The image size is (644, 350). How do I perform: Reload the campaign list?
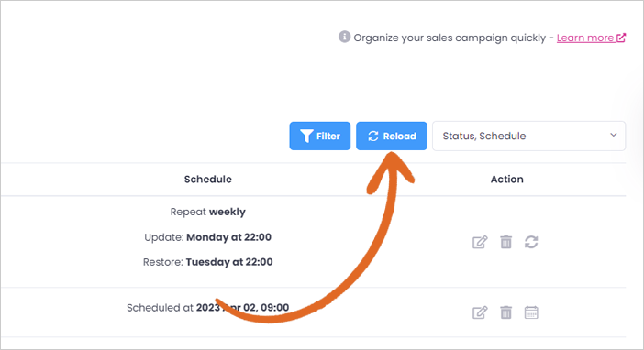392,136
